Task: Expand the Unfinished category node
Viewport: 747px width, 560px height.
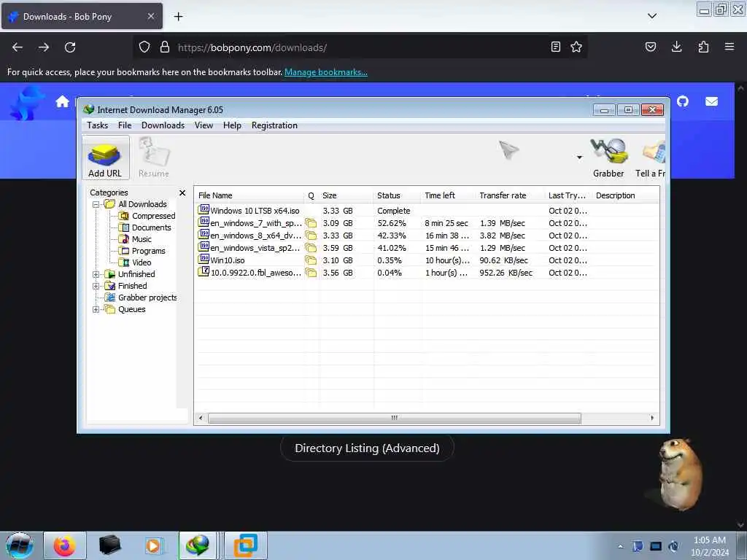Action: click(96, 274)
